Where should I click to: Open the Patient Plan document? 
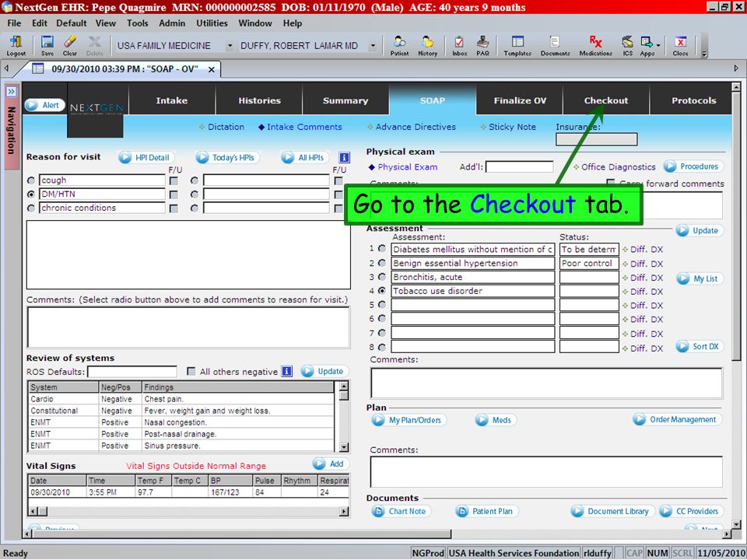point(486,512)
